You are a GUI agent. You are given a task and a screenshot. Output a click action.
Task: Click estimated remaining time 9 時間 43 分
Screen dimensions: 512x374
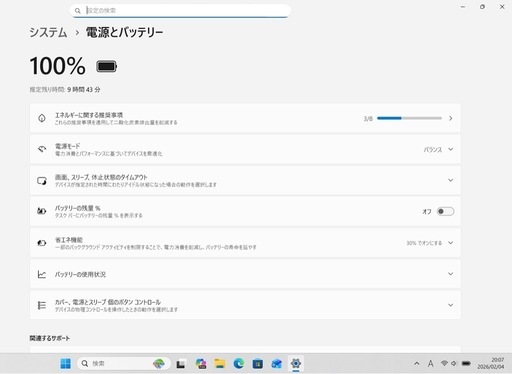pyautogui.click(x=84, y=89)
